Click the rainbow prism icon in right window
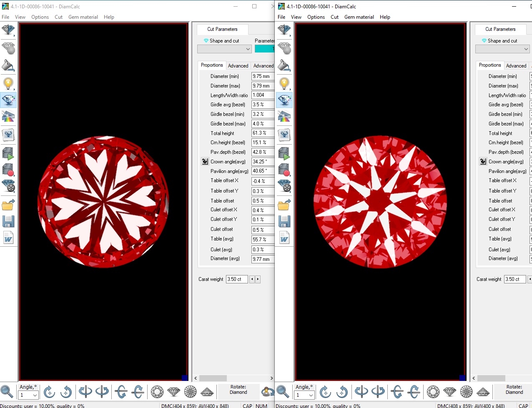 tap(284, 117)
